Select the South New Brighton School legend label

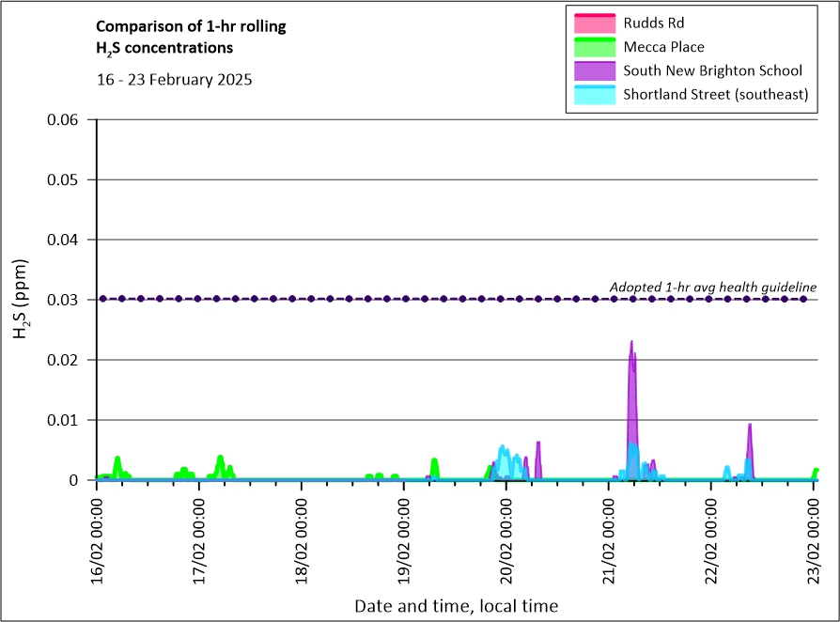[x=712, y=70]
